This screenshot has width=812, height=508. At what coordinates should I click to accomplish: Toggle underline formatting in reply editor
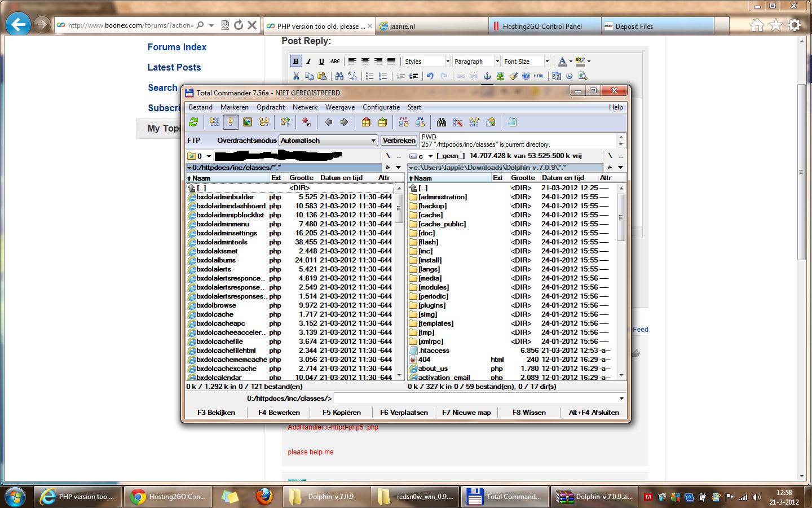click(x=321, y=62)
